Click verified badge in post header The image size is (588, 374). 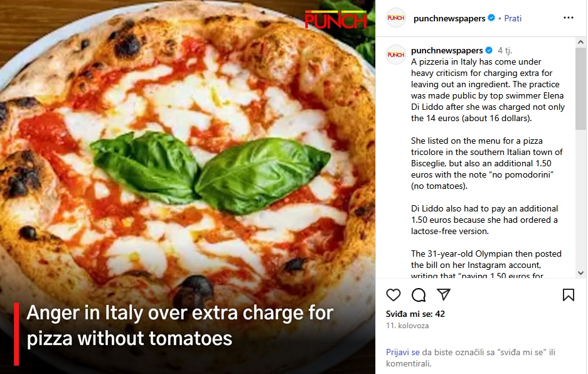(x=491, y=18)
